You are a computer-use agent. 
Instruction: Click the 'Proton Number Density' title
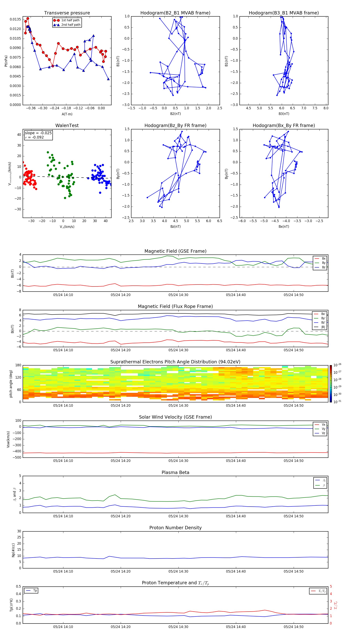[175, 528]
